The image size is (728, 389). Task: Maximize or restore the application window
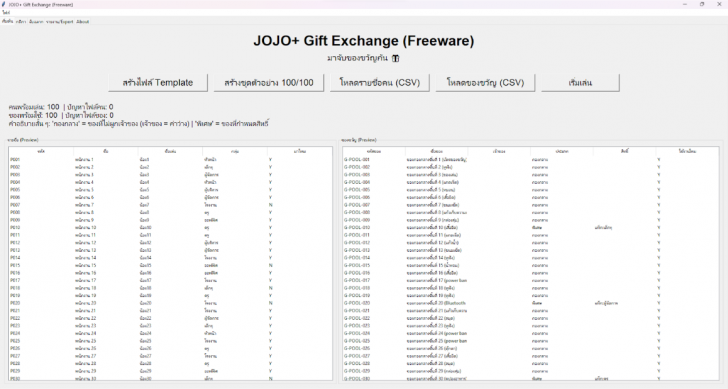click(x=702, y=4)
